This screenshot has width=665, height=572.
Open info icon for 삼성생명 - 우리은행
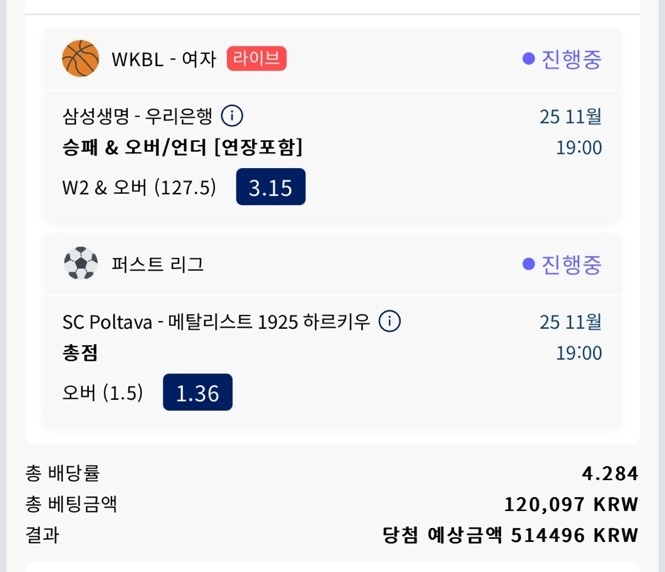(x=231, y=115)
